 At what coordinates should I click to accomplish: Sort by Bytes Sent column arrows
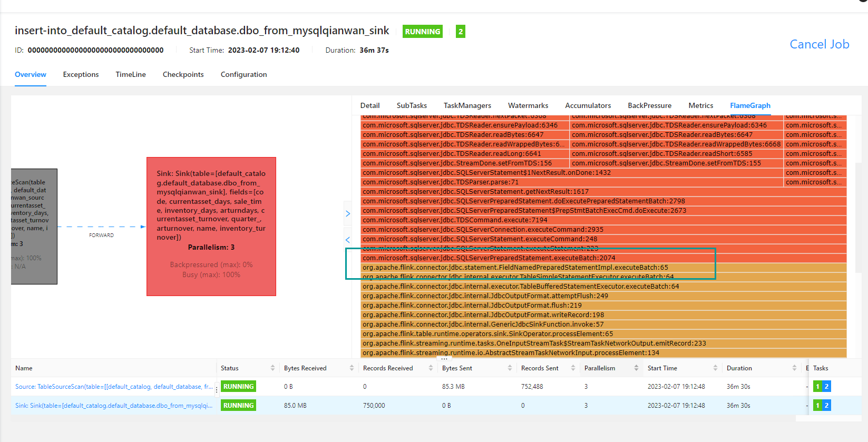pyautogui.click(x=510, y=368)
